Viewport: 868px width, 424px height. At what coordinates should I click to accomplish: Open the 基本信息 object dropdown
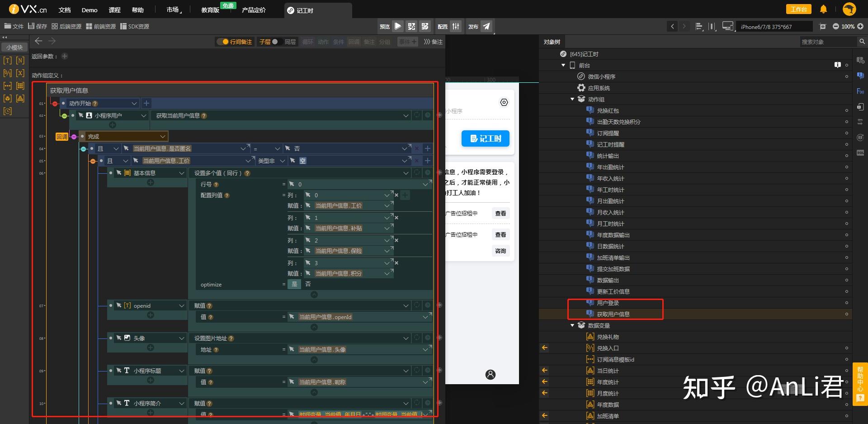[182, 173]
